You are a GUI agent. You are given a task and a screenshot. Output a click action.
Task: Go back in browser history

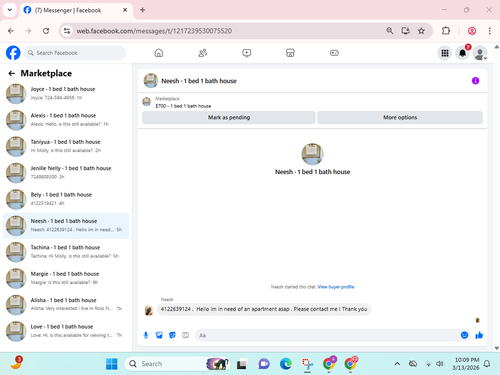11,31
